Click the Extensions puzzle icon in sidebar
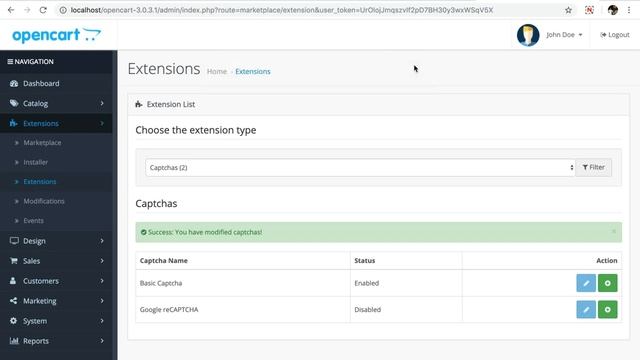This screenshot has width=640, height=360. (13, 123)
